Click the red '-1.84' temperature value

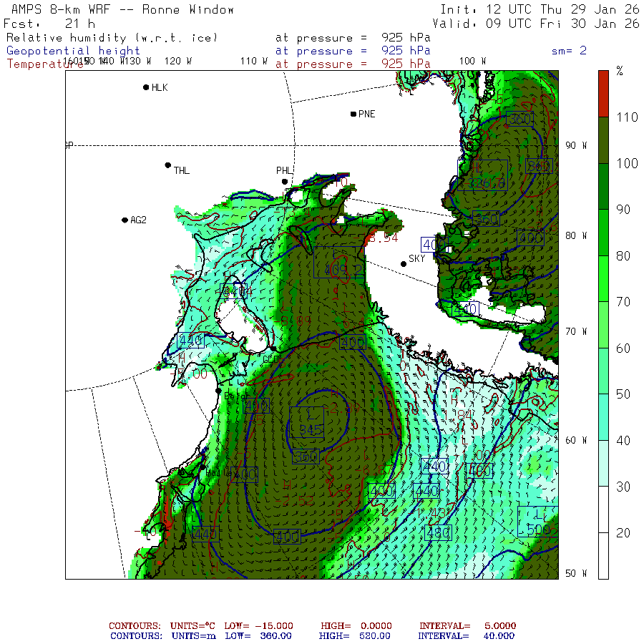(x=457, y=415)
